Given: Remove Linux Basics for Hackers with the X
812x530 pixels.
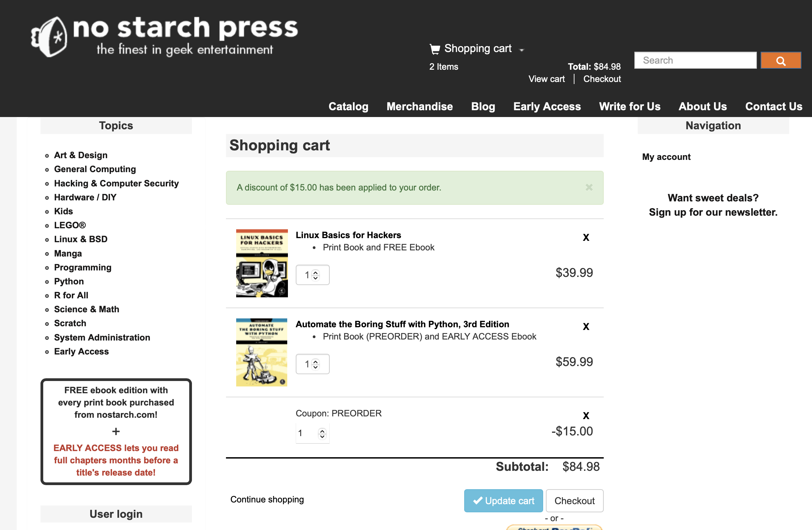Looking at the screenshot, I should [x=586, y=237].
